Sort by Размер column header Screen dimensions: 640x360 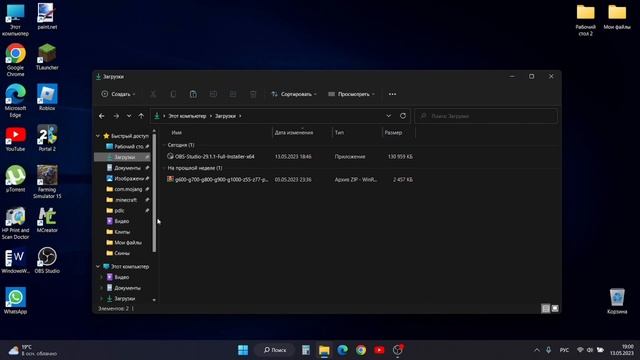click(393, 133)
